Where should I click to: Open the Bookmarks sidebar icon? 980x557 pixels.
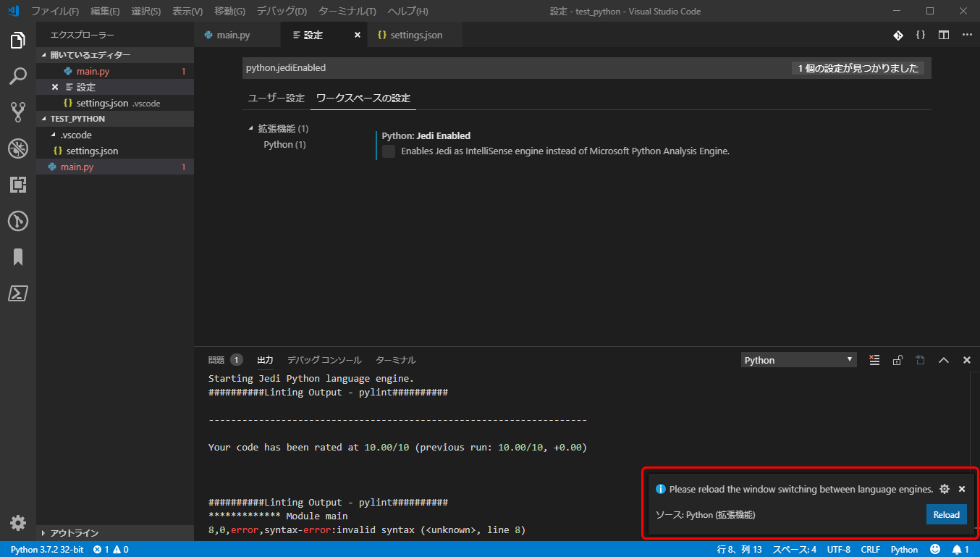coord(17,257)
